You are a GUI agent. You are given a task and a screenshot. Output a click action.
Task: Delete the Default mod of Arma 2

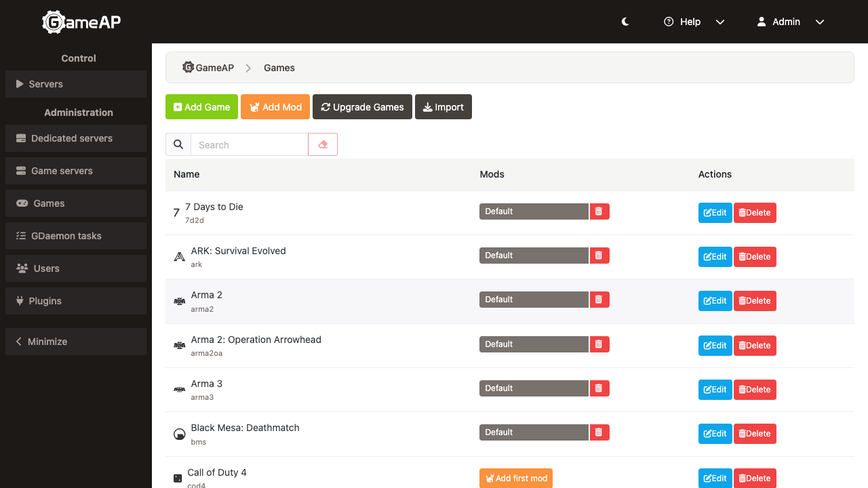tap(599, 300)
